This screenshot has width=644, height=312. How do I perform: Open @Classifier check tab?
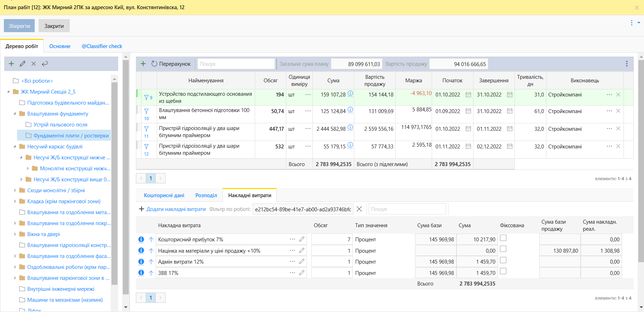[102, 46]
